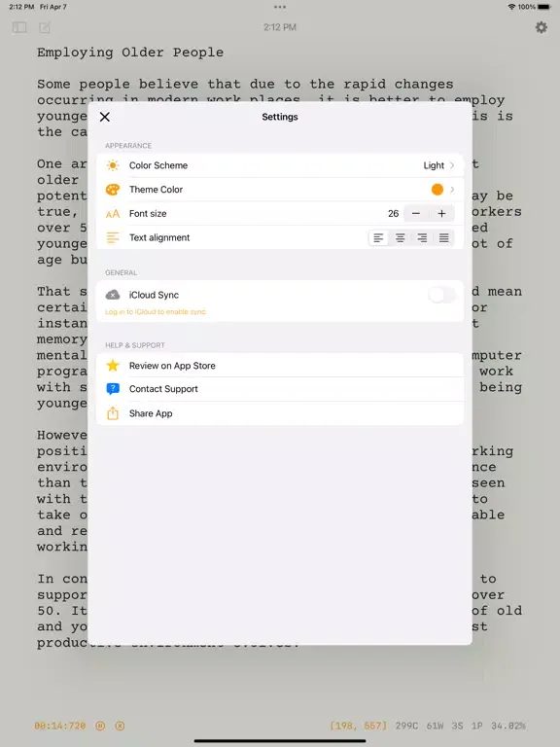The width and height of the screenshot is (560, 747).
Task: Click the 3S sentence count
Action: pyautogui.click(x=457, y=726)
